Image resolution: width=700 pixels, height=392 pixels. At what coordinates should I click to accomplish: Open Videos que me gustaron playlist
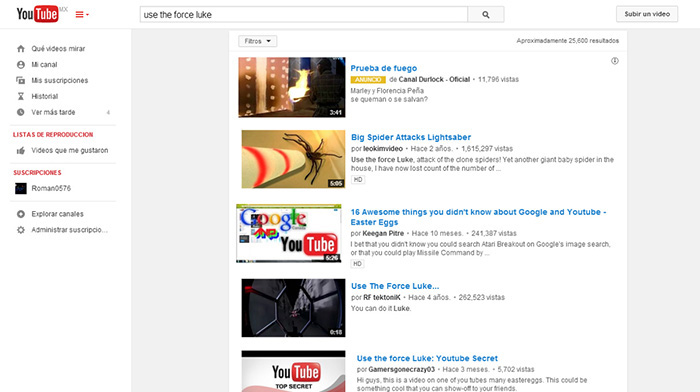pyautogui.click(x=70, y=150)
